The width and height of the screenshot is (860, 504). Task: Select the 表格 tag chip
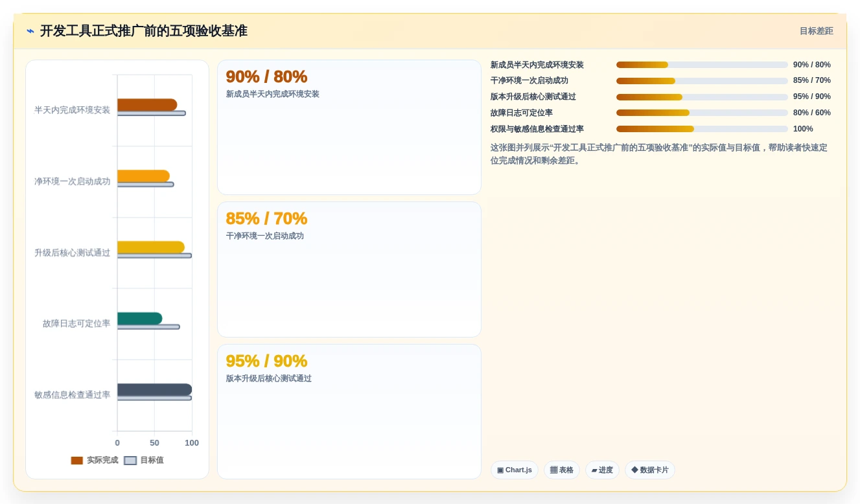coord(562,470)
